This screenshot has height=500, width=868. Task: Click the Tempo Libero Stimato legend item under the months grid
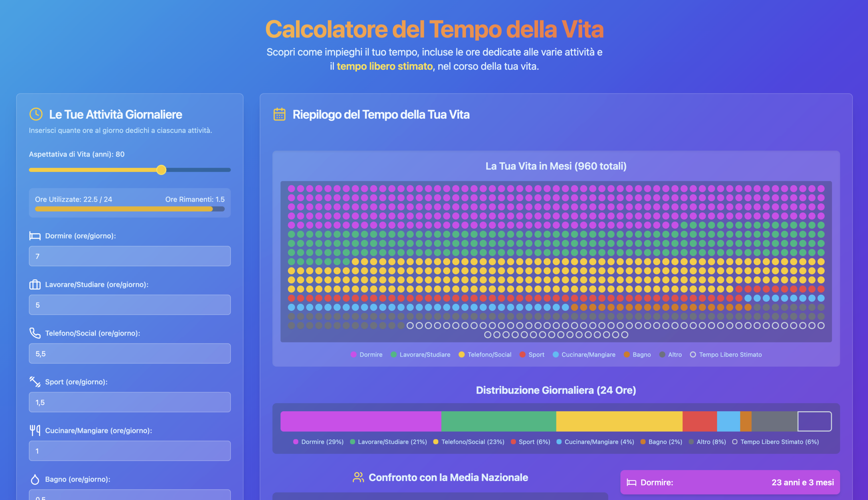pyautogui.click(x=726, y=355)
